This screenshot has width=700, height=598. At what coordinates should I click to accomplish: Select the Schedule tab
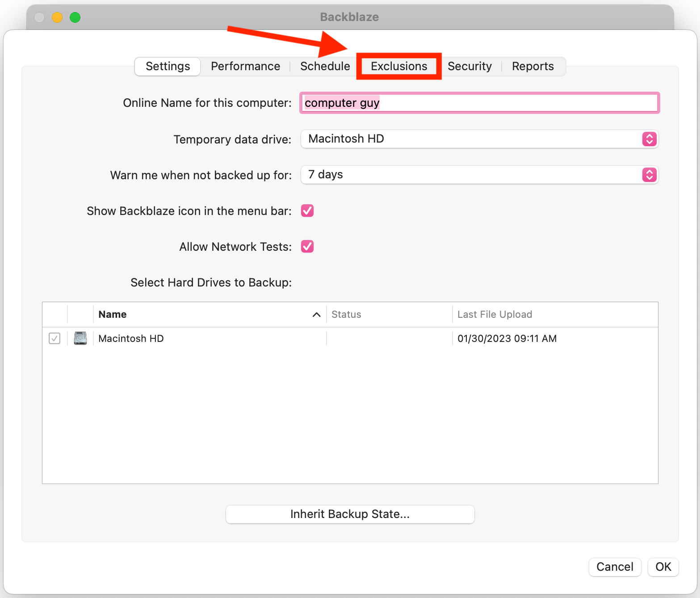pyautogui.click(x=325, y=66)
